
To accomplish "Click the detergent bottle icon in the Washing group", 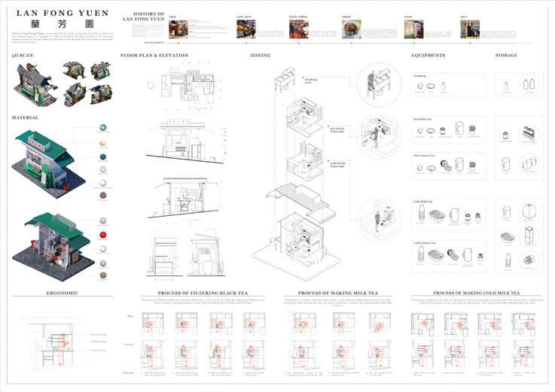I will tap(443, 86).
